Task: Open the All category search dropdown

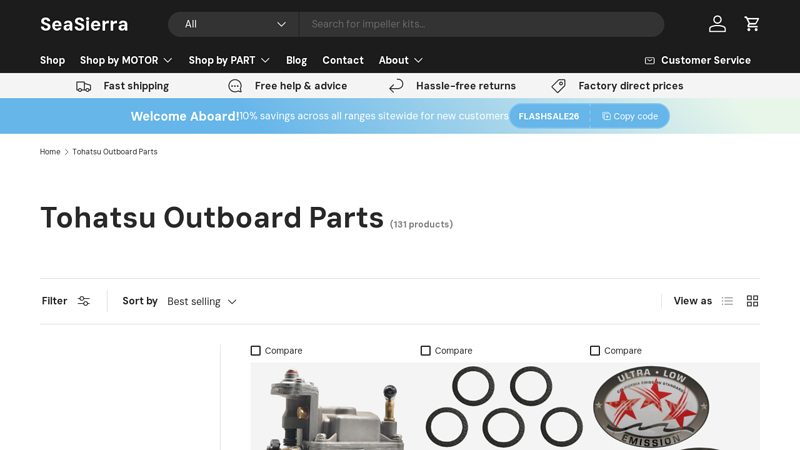Action: click(234, 24)
